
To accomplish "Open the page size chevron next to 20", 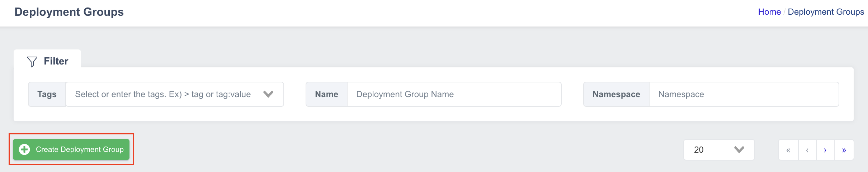I will 739,150.
